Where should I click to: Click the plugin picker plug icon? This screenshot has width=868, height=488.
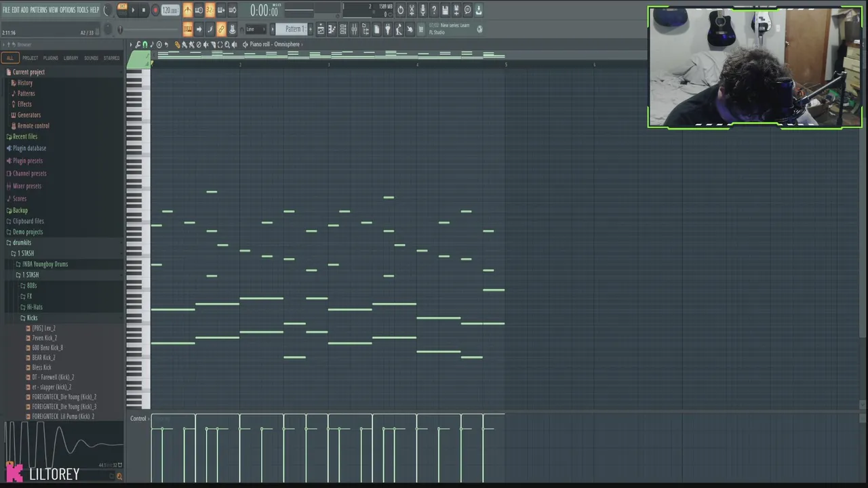pyautogui.click(x=387, y=29)
